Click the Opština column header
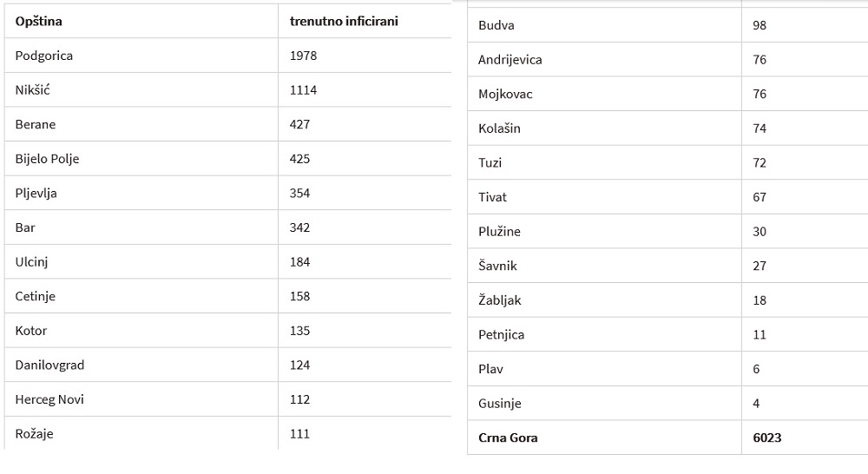 coord(39,22)
